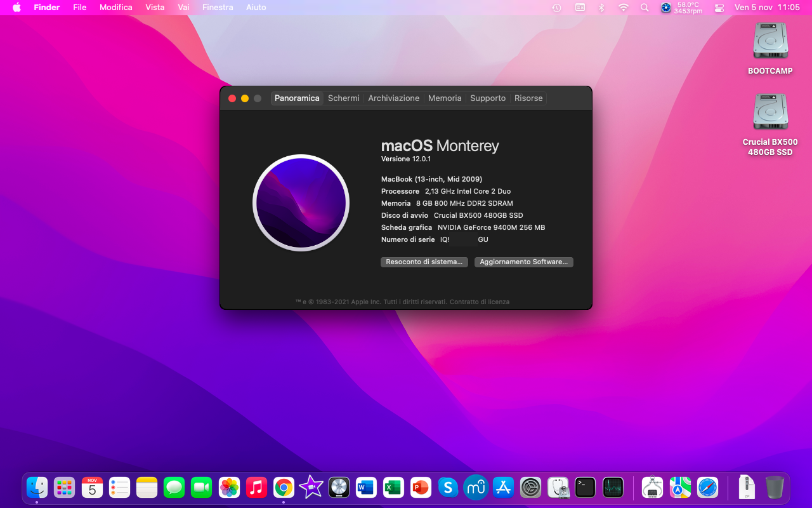The height and width of the screenshot is (508, 812).
Task: Open Activity Monitor in the Dock
Action: point(613,488)
